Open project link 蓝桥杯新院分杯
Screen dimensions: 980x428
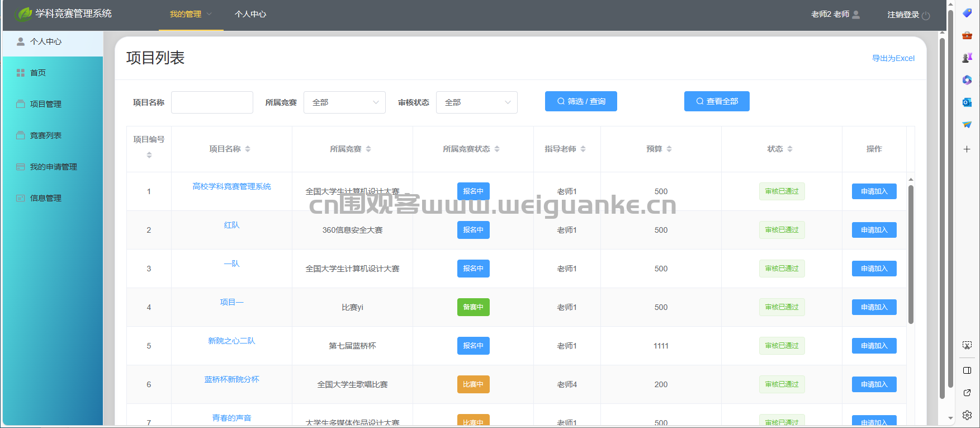coord(231,379)
